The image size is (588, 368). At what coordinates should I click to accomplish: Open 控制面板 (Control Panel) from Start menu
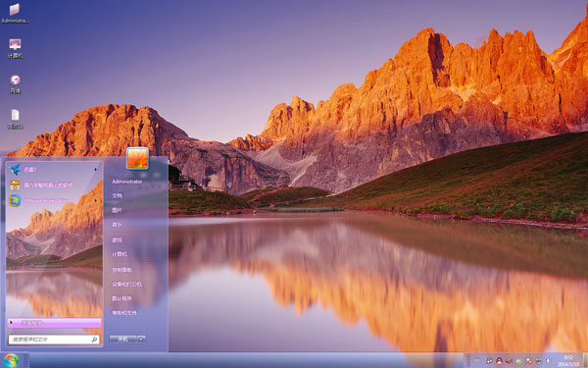click(x=122, y=270)
